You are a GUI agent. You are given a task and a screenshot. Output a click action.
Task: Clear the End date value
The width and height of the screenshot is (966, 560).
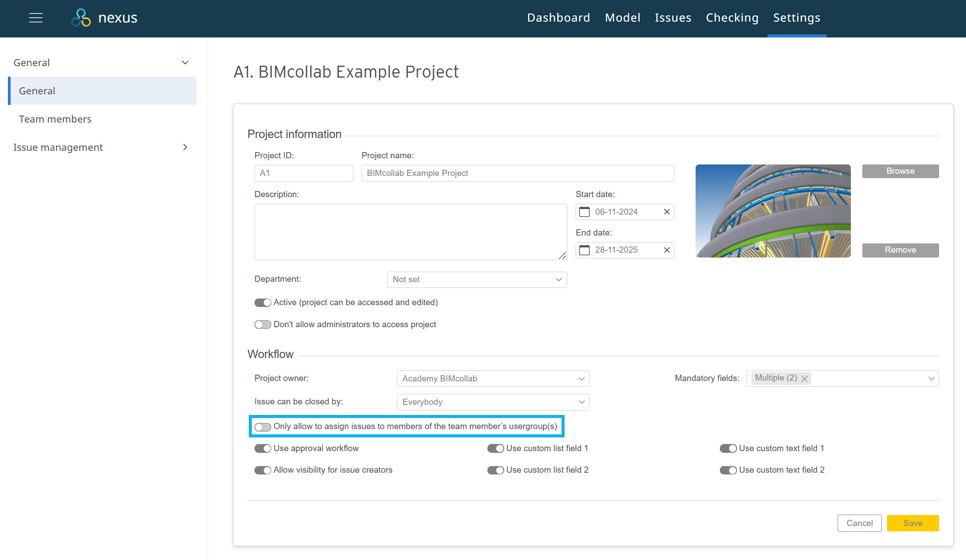pos(666,250)
